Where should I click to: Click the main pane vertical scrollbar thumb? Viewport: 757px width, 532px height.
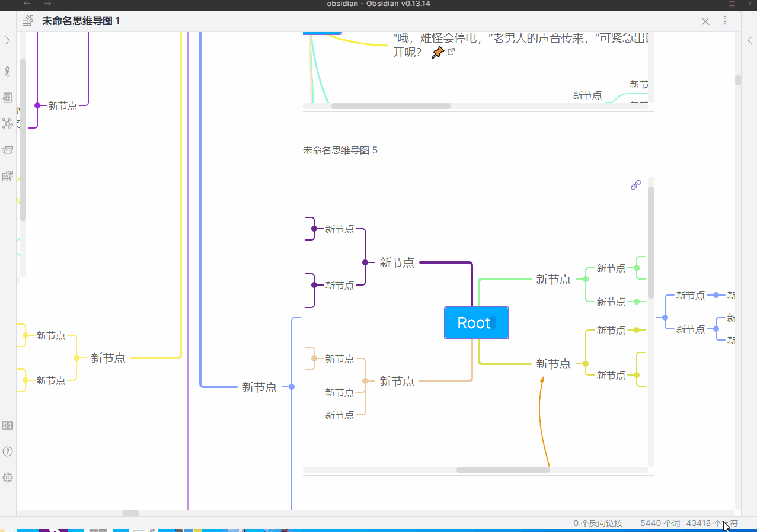[x=738, y=80]
